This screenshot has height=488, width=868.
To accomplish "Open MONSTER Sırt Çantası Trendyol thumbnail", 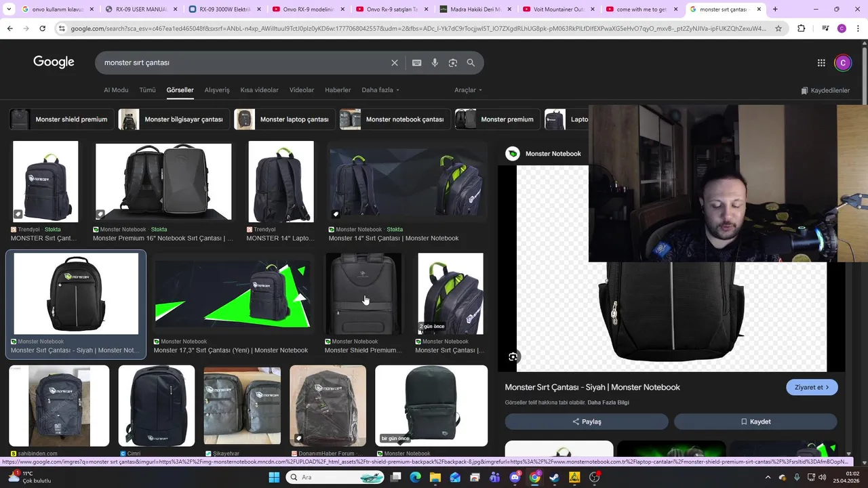I will pos(45,181).
